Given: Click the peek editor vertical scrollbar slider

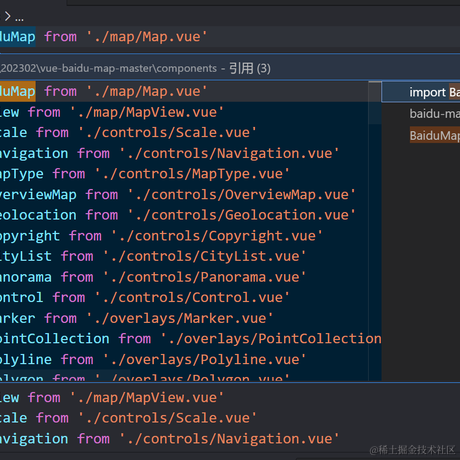Looking at the screenshot, I should pyautogui.click(x=375, y=103).
